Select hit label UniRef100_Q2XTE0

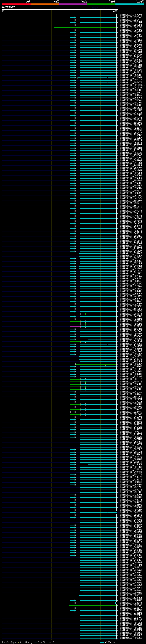coord(131,274)
